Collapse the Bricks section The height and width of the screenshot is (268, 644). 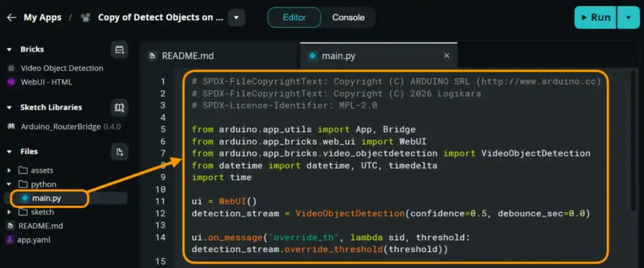[x=9, y=49]
